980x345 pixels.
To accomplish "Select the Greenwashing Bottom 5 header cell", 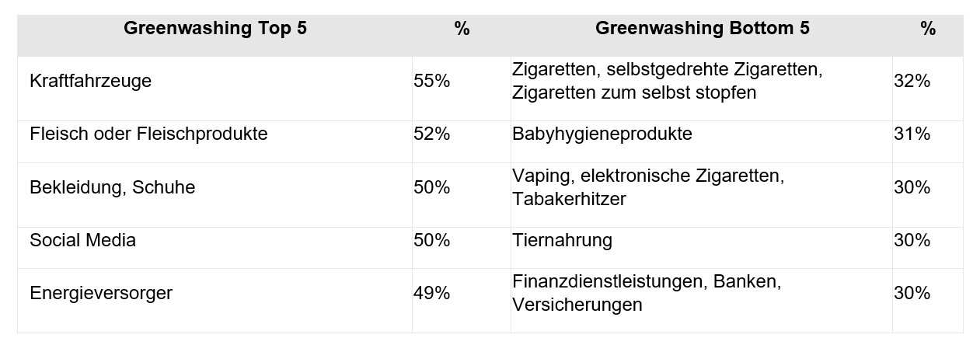I will click(702, 29).
